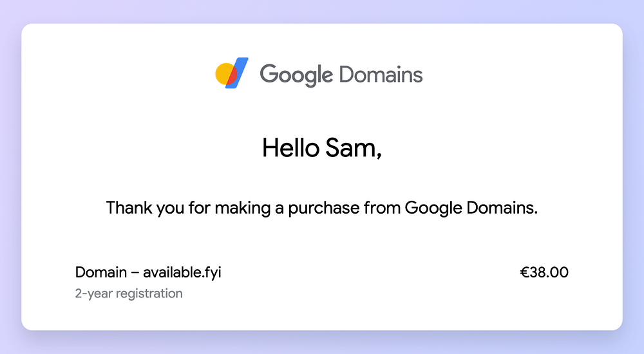
Task: Click the "Thank you" words in the message
Action: [x=145, y=208]
